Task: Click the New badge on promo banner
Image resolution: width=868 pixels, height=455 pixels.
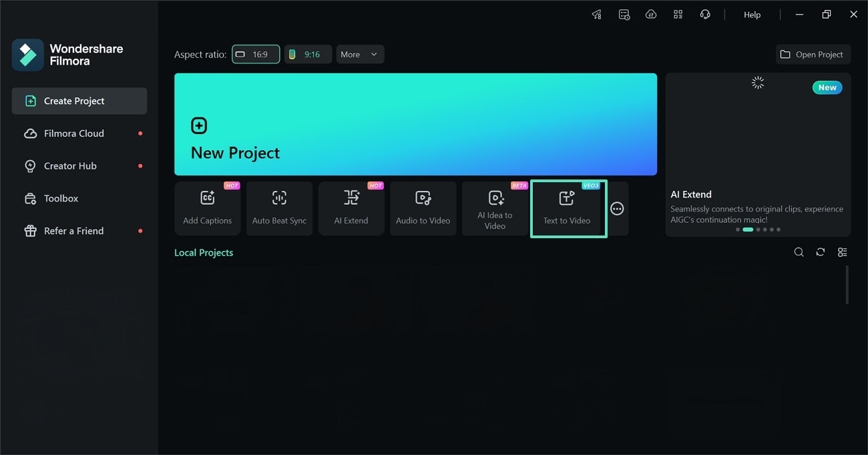Action: point(827,87)
